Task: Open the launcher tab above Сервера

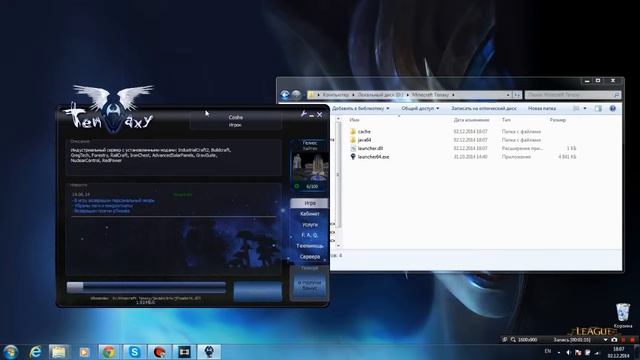Action: coord(310,246)
